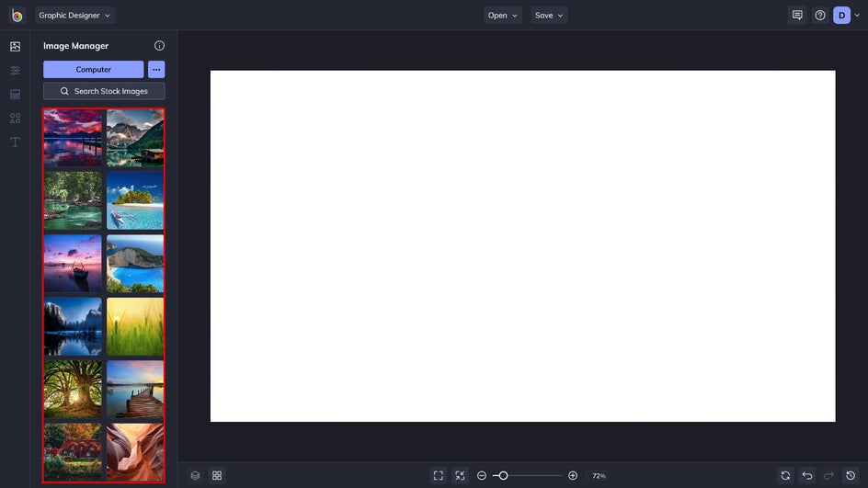The image size is (868, 488).
Task: Select the orange canyon rock thumbnail
Action: pyautogui.click(x=135, y=452)
